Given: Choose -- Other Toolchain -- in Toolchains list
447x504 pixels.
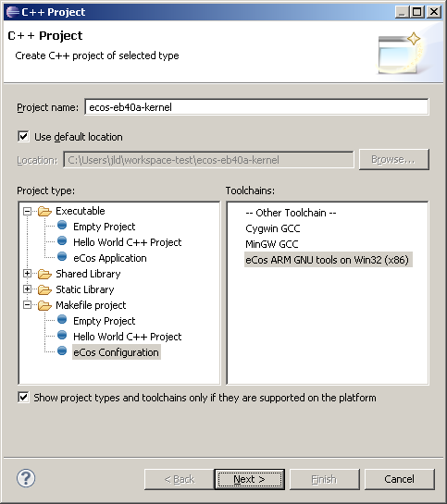Looking at the screenshot, I should 291,213.
